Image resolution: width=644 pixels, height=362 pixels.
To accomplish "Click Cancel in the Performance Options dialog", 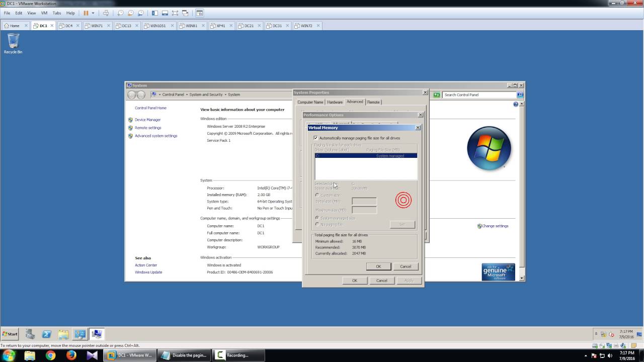I will (382, 281).
